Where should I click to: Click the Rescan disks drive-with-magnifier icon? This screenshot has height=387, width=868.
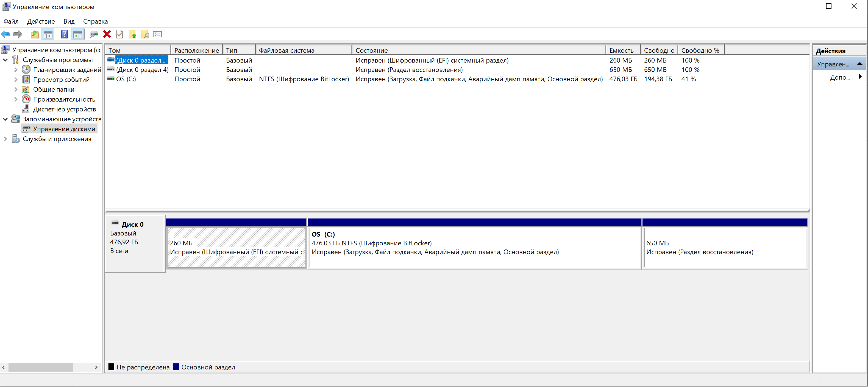tap(94, 34)
